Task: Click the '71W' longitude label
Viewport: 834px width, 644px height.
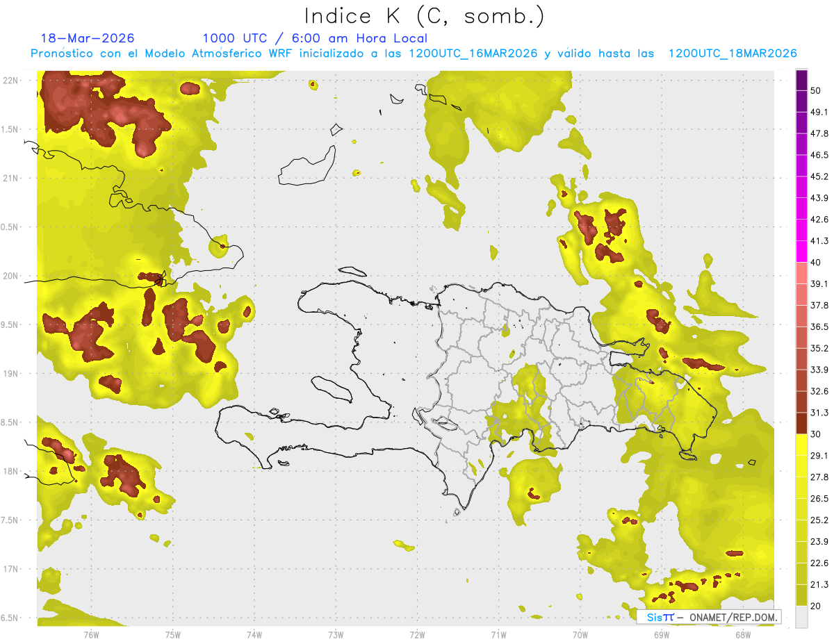Action: click(x=498, y=634)
